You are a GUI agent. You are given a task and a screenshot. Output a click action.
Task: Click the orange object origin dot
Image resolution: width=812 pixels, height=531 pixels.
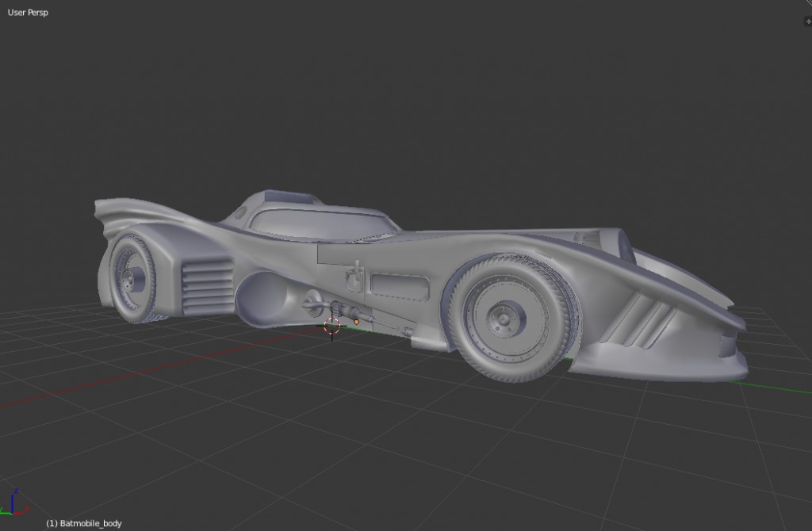pyautogui.click(x=356, y=322)
